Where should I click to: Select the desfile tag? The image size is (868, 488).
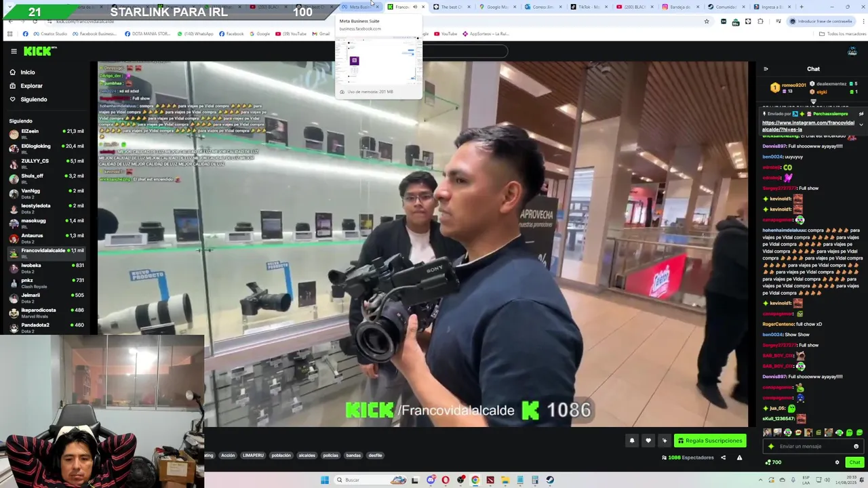click(x=375, y=455)
